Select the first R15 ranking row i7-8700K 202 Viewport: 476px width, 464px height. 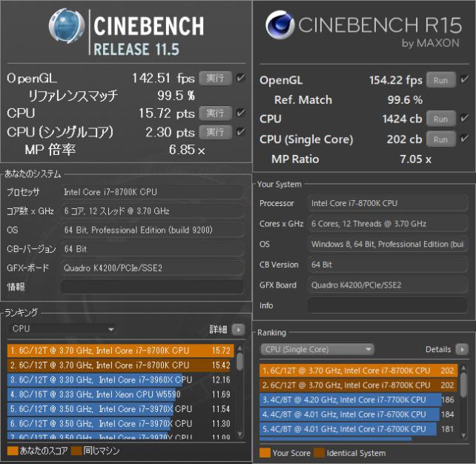[359, 371]
